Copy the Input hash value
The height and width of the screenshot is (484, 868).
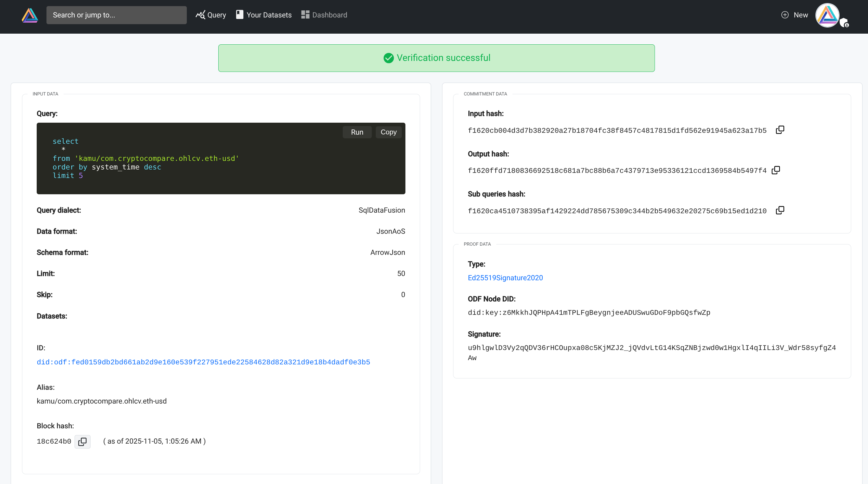[780, 130]
